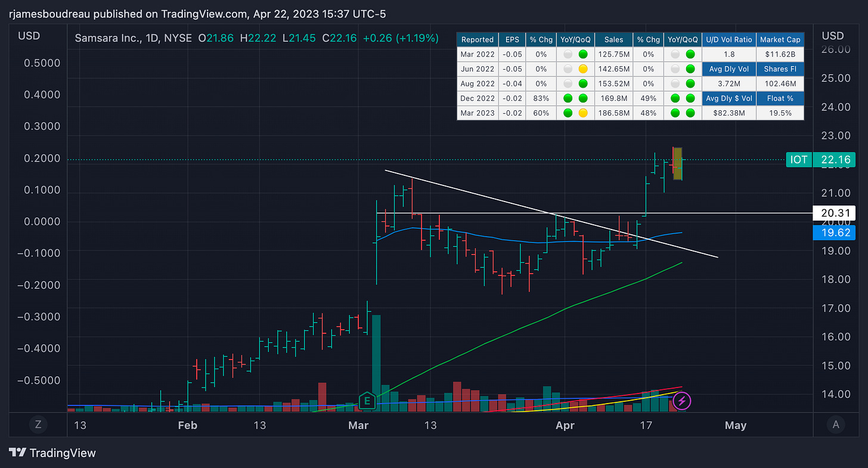Click the +0.26 (+1.19%) change value

coord(401,38)
